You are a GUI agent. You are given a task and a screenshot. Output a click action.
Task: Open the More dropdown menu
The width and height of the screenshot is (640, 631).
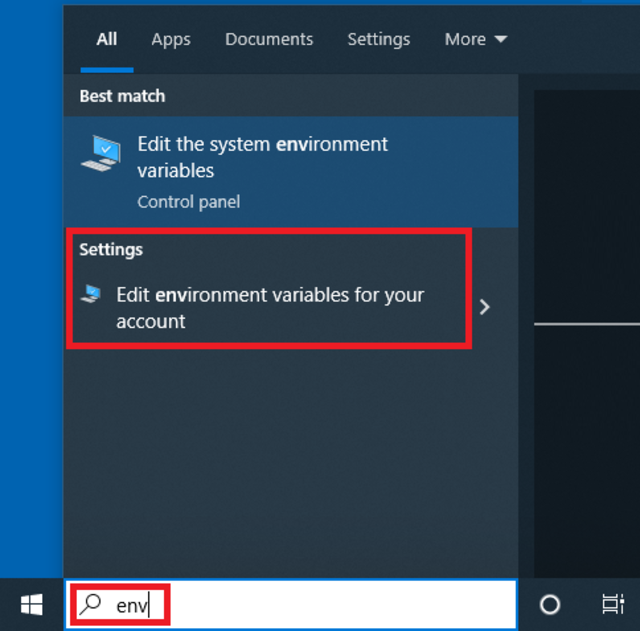click(x=476, y=39)
